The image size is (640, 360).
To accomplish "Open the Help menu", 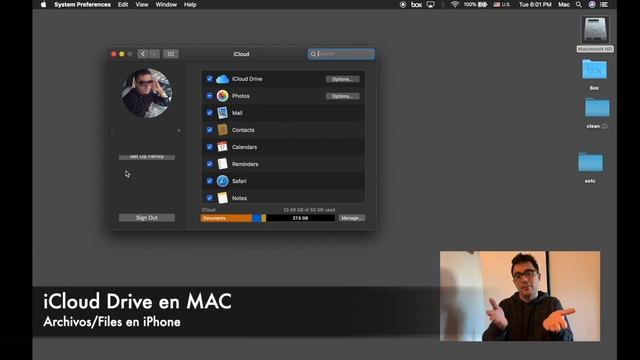I will click(x=190, y=4).
